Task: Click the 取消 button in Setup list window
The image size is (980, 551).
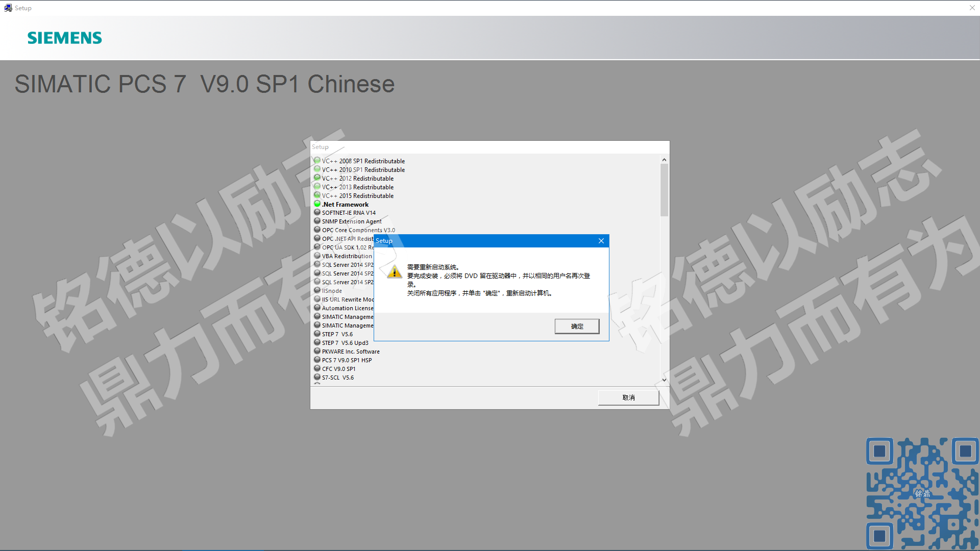Action: click(628, 397)
